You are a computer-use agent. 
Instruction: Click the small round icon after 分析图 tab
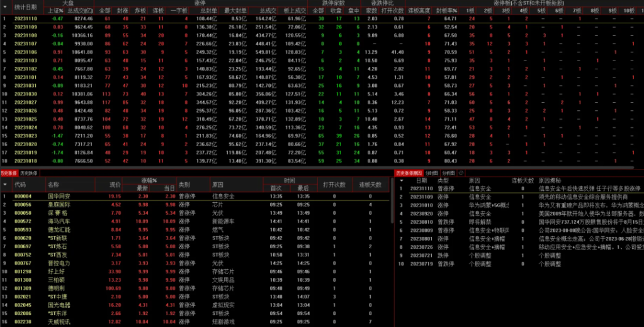pos(461,173)
